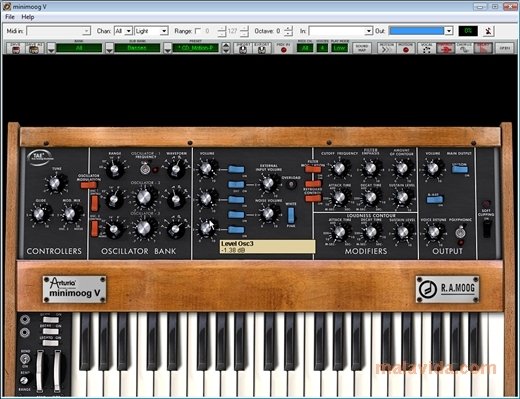Toggle the White/Pink noise switch
The image size is (520, 399).
click(x=291, y=215)
